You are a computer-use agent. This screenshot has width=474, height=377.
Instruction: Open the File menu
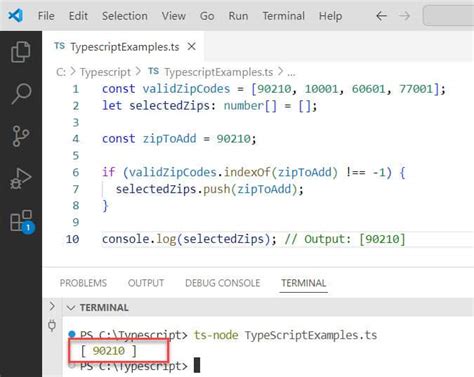pos(46,16)
